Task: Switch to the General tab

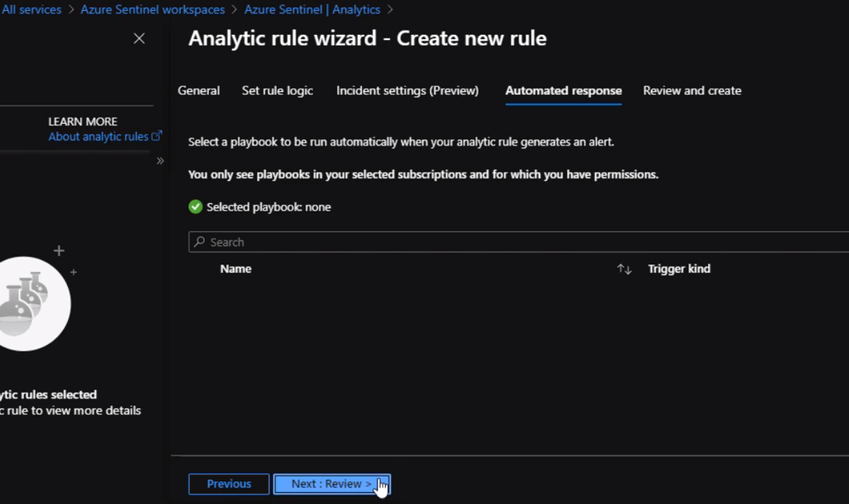Action: coord(199,90)
